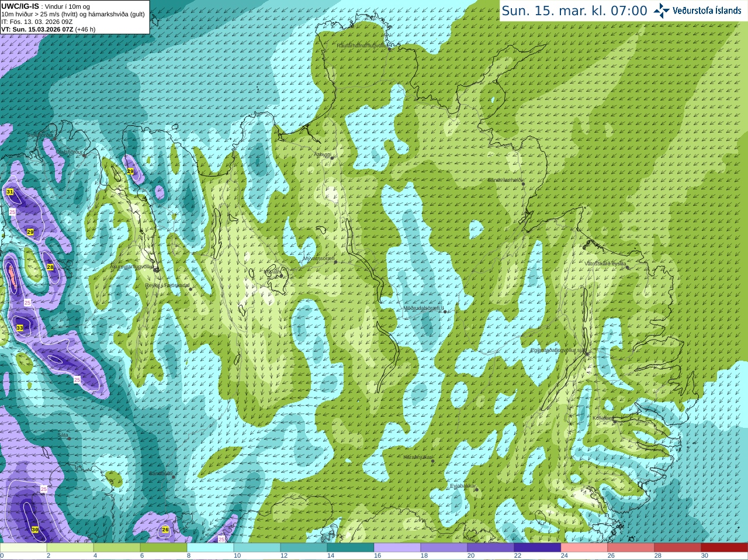Select the Egilsstaðaflugvöllur station label
Viewport: 748px width, 560px height.
coord(557,350)
